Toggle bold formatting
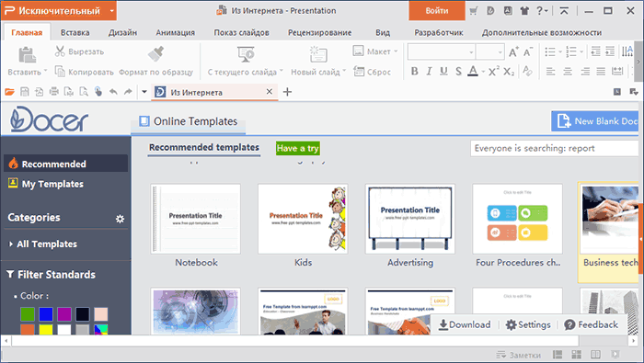The image size is (644, 363). tap(414, 72)
